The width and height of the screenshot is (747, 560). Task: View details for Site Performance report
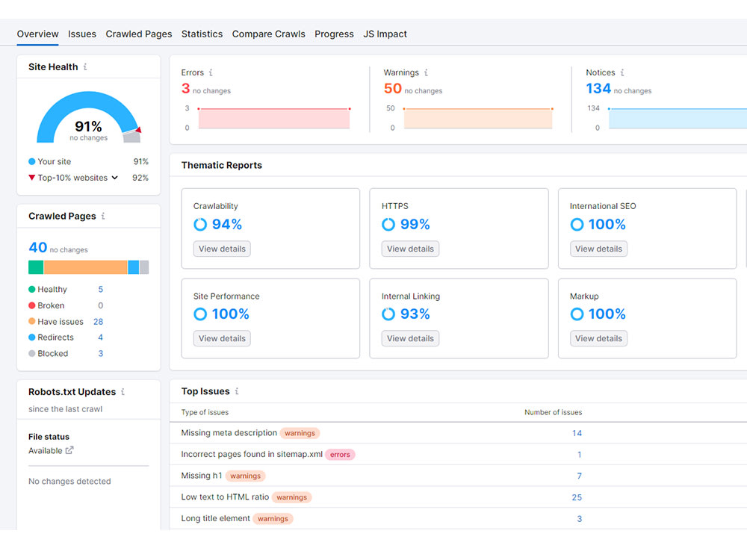[x=222, y=338]
